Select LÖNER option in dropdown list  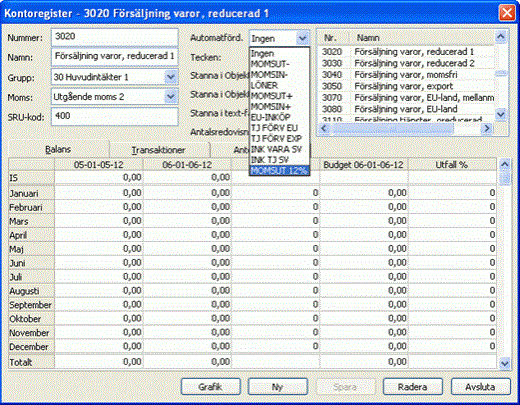point(279,85)
